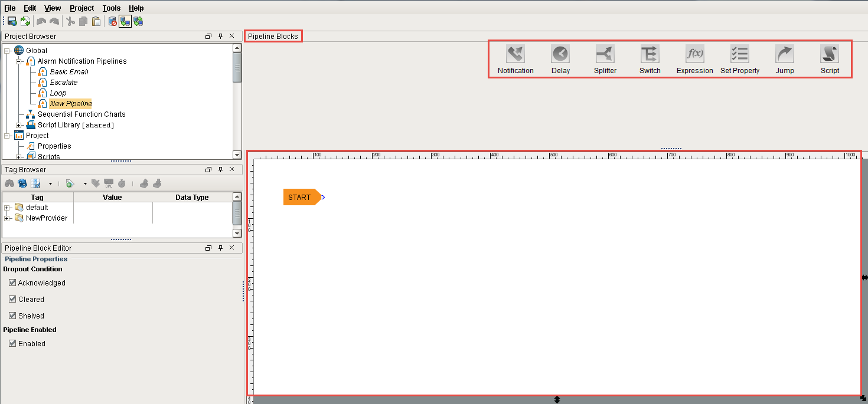
Task: Pin the Pipeline Block Editor panel
Action: point(220,248)
